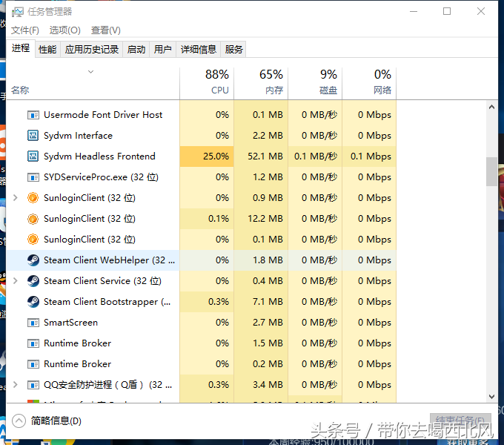Click the Runtime Broker icon using 0.2 MB
Viewport: 504px width, 445px height.
pyautogui.click(x=33, y=364)
